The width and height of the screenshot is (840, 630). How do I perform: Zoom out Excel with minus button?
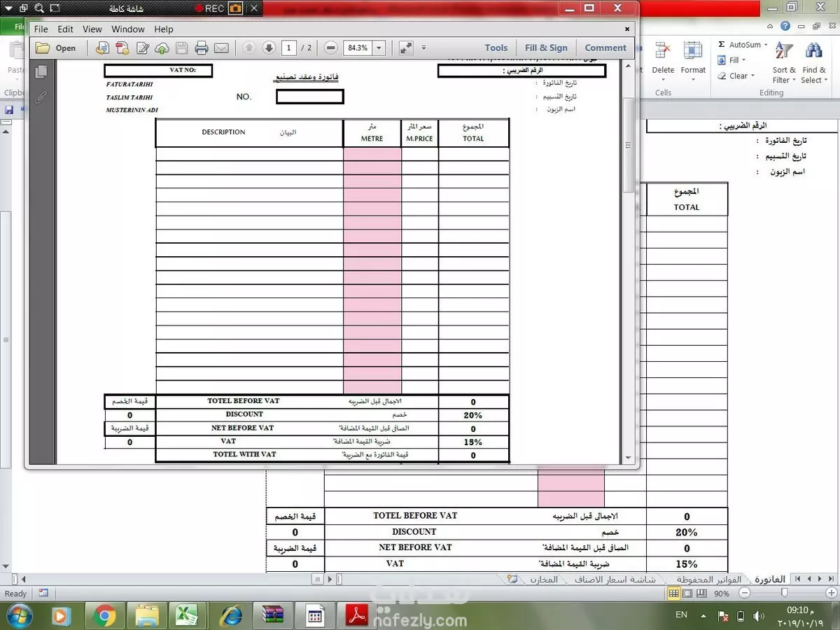pyautogui.click(x=744, y=594)
